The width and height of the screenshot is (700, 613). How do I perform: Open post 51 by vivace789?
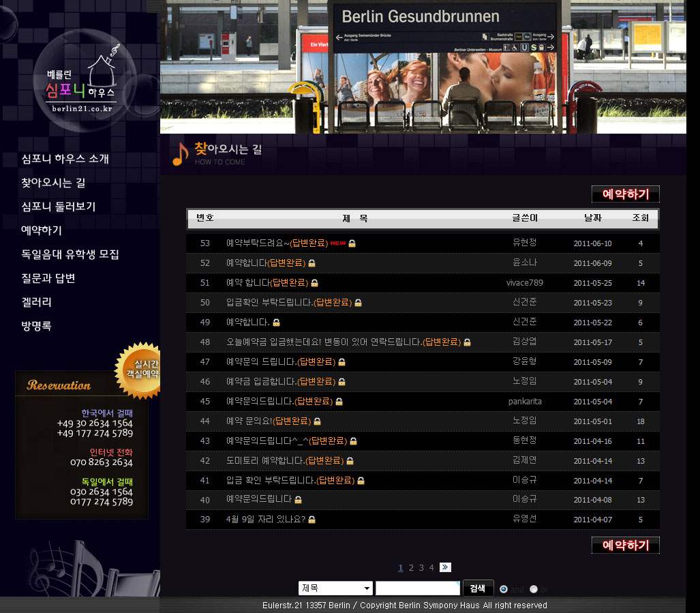tap(267, 282)
